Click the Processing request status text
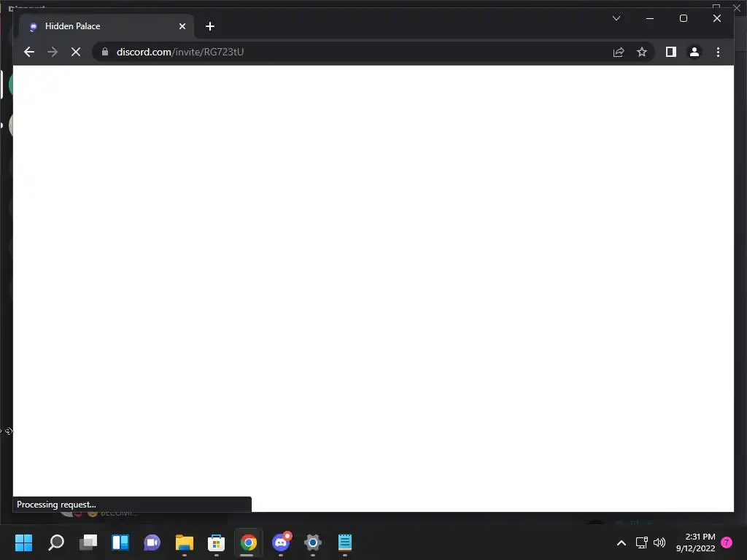This screenshot has width=747, height=560. [x=56, y=505]
